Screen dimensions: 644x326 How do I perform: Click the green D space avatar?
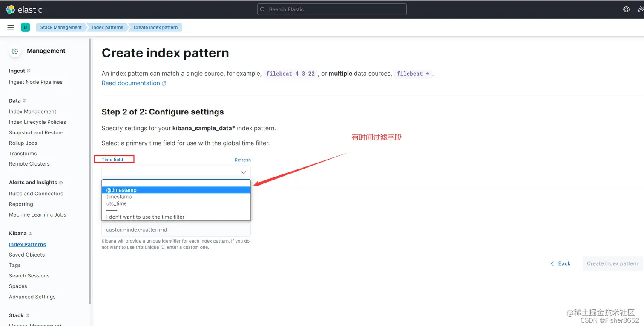(26, 27)
